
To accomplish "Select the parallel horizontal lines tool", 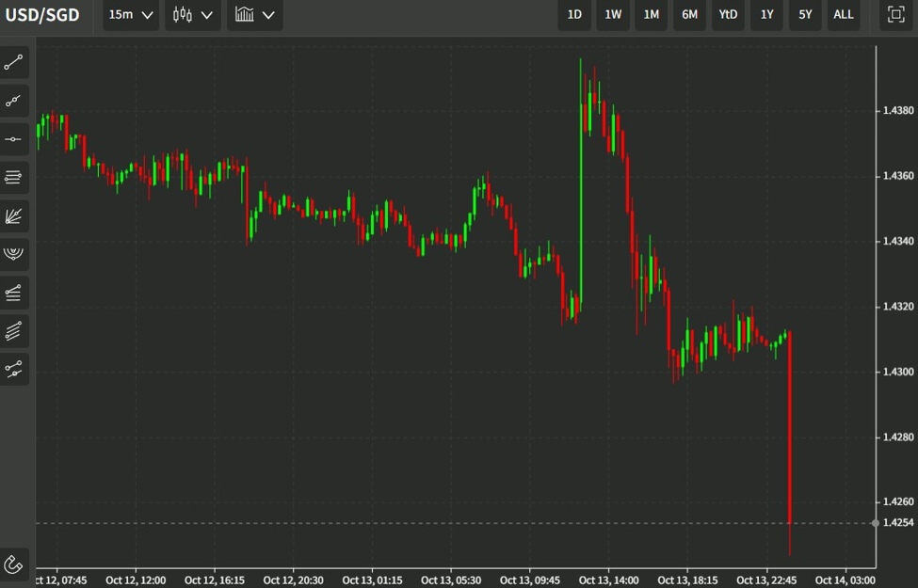I will coord(14,177).
